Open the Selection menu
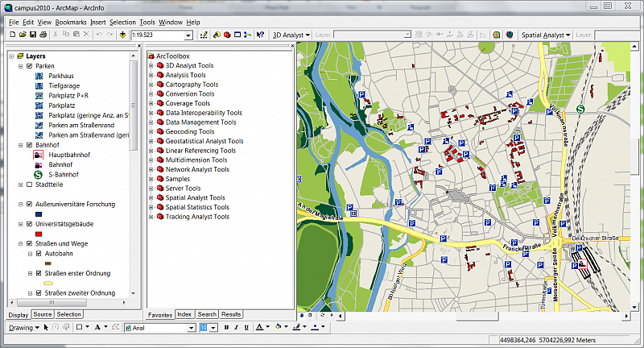644x348 pixels. (x=122, y=23)
